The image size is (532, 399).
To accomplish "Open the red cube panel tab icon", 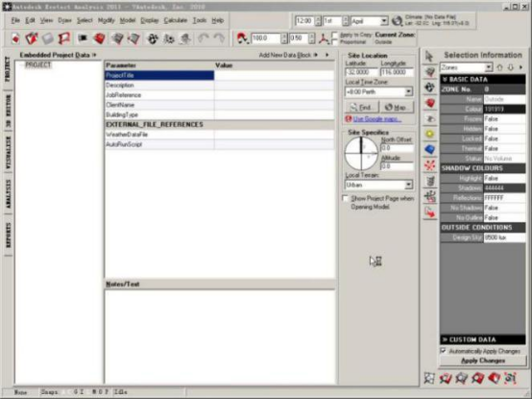I will pos(430,103).
